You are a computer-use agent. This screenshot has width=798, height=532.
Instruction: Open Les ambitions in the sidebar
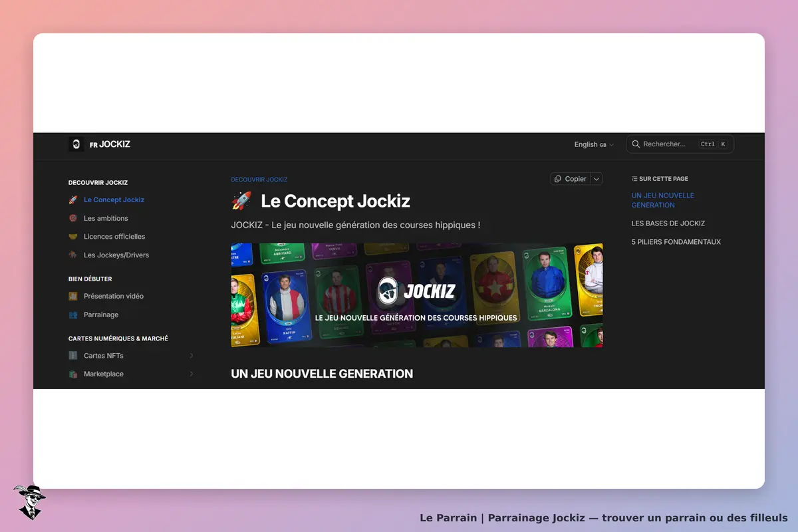(x=106, y=218)
